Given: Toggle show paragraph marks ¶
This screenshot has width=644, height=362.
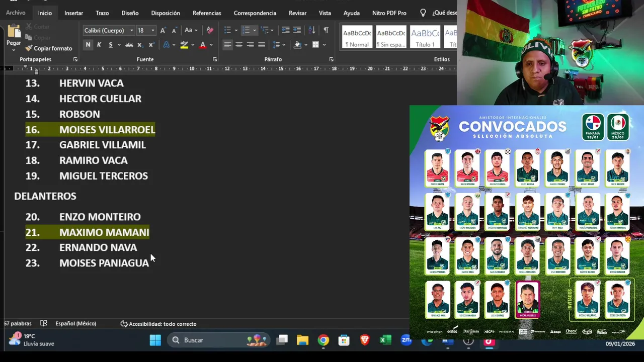Looking at the screenshot, I should click(x=326, y=30).
